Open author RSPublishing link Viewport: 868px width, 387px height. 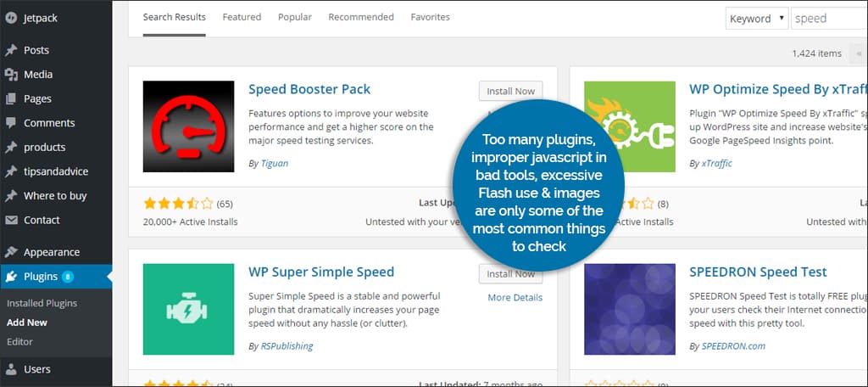pyautogui.click(x=287, y=346)
